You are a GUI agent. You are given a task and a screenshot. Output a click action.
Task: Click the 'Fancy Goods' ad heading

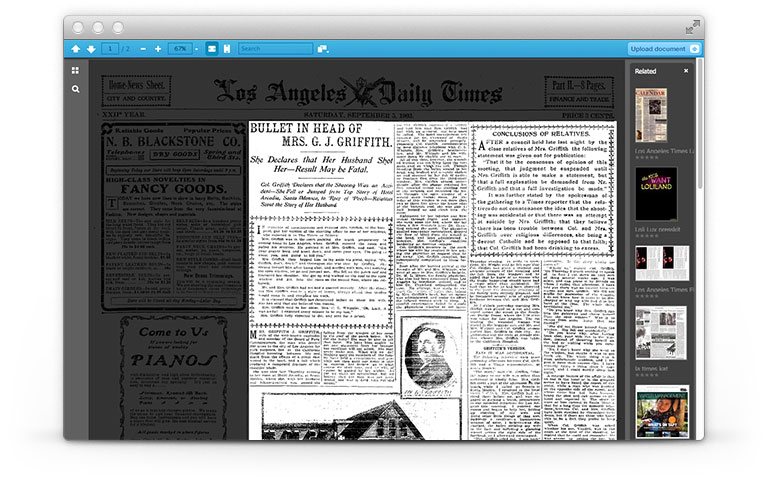pos(174,189)
